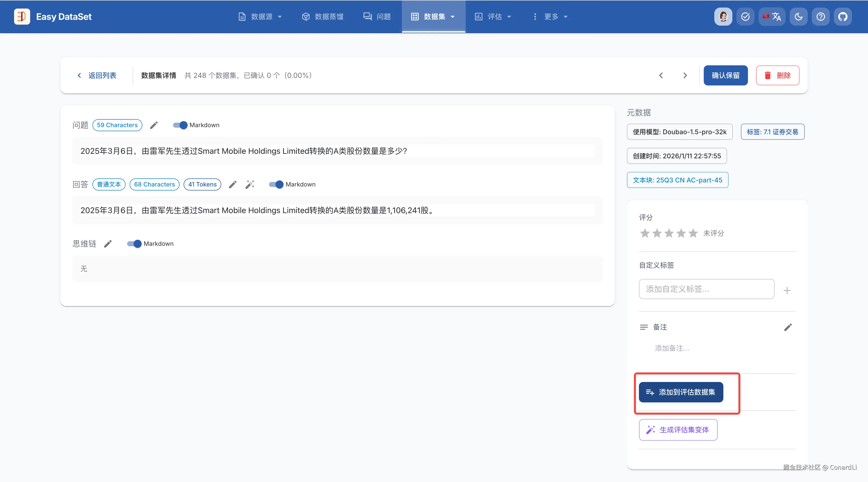This screenshot has height=482, width=868.
Task: Open the 问题 navigation tab
Action: point(377,17)
